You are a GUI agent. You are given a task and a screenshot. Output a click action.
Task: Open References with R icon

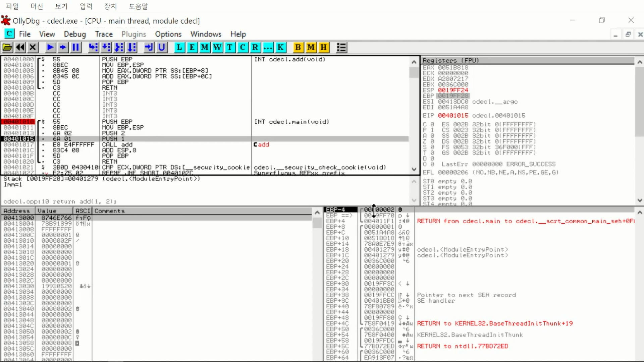point(255,47)
